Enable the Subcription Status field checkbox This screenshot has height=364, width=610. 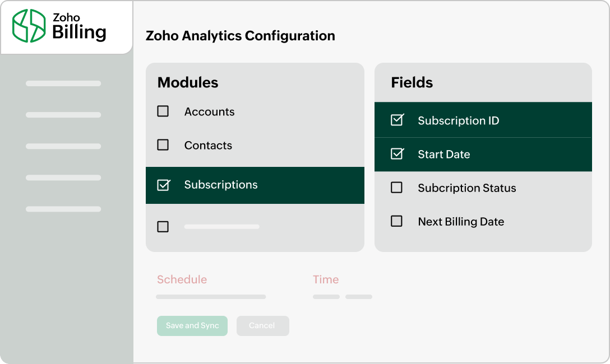click(396, 188)
